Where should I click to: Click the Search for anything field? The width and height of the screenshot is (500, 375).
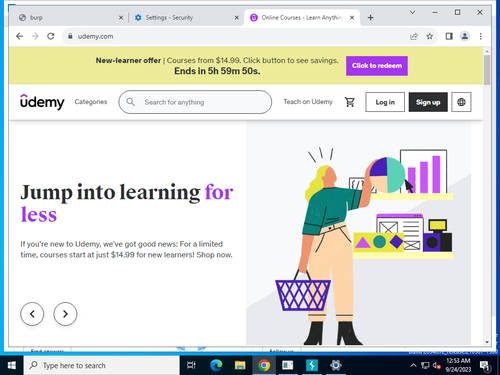tap(195, 102)
